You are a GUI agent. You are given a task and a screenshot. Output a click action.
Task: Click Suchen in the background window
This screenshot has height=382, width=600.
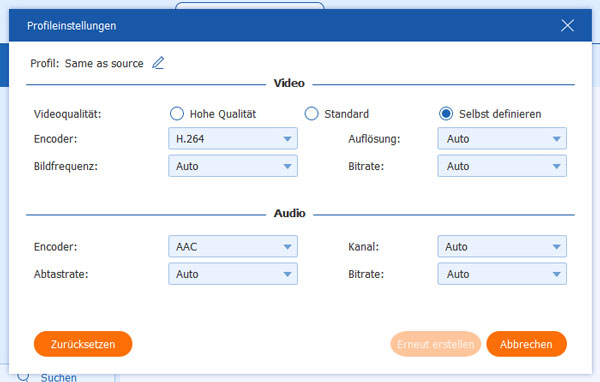pyautogui.click(x=59, y=377)
